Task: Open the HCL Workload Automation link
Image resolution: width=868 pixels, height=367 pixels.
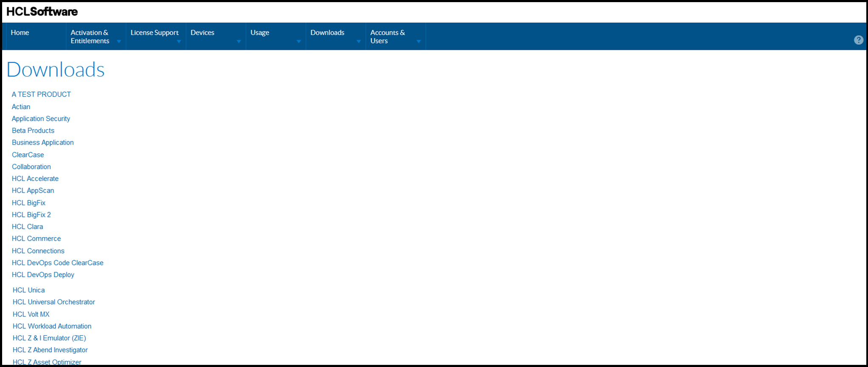Action: [52, 326]
